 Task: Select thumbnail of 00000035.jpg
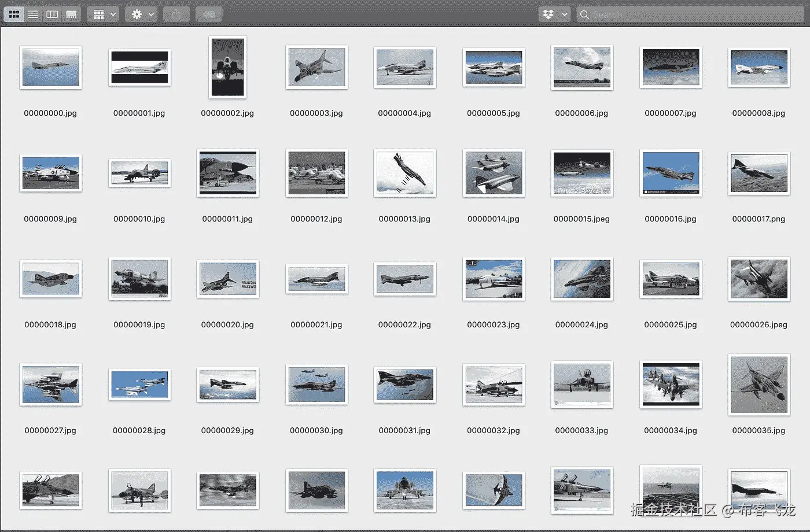pos(759,385)
